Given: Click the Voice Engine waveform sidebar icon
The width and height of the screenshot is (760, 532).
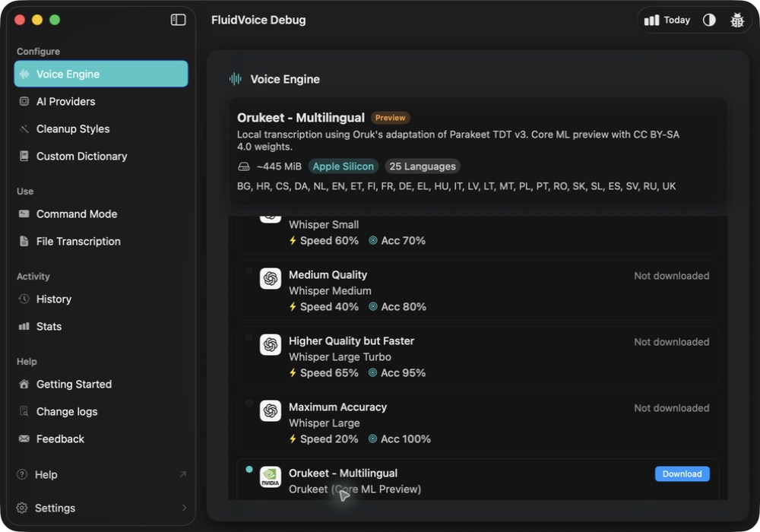Looking at the screenshot, I should point(24,74).
